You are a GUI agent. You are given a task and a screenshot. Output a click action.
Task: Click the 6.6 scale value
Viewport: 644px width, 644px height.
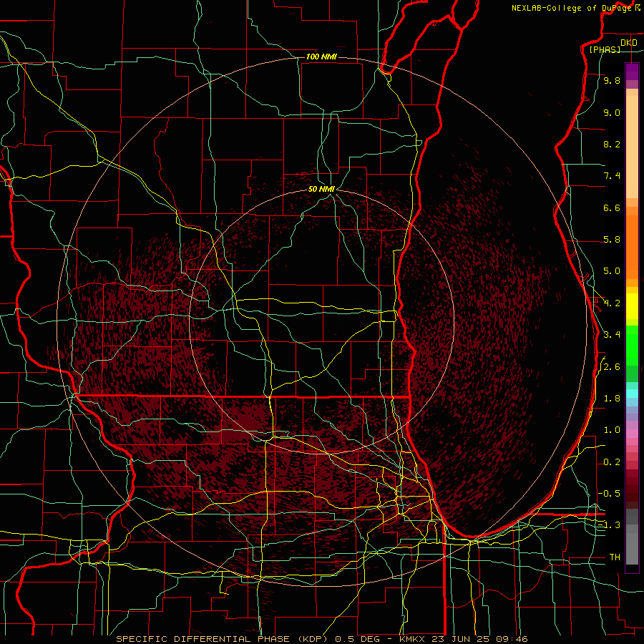pos(612,208)
